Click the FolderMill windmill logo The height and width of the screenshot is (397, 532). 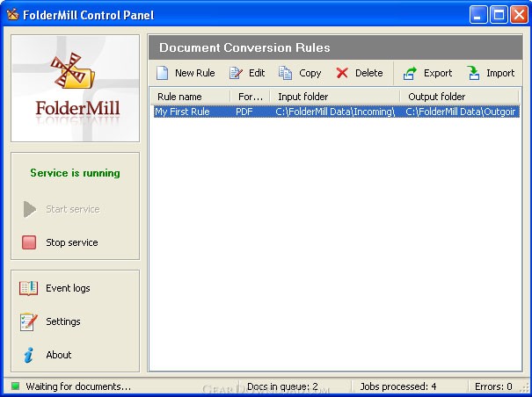click(73, 71)
